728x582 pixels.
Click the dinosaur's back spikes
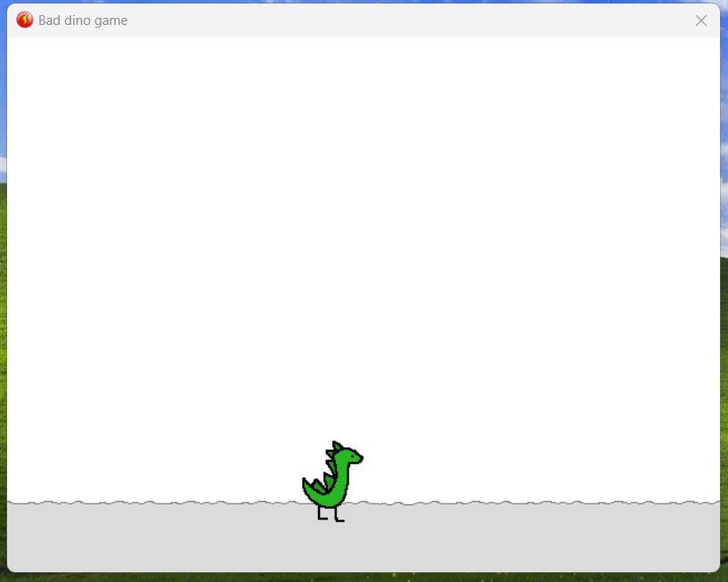329,464
